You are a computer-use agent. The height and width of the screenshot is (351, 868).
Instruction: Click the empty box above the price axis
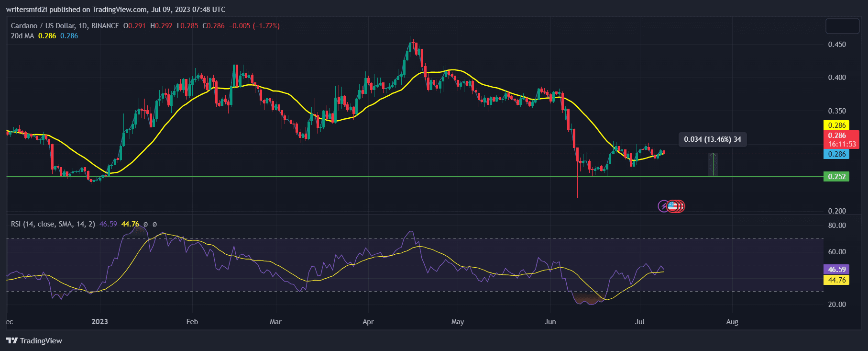tap(842, 26)
